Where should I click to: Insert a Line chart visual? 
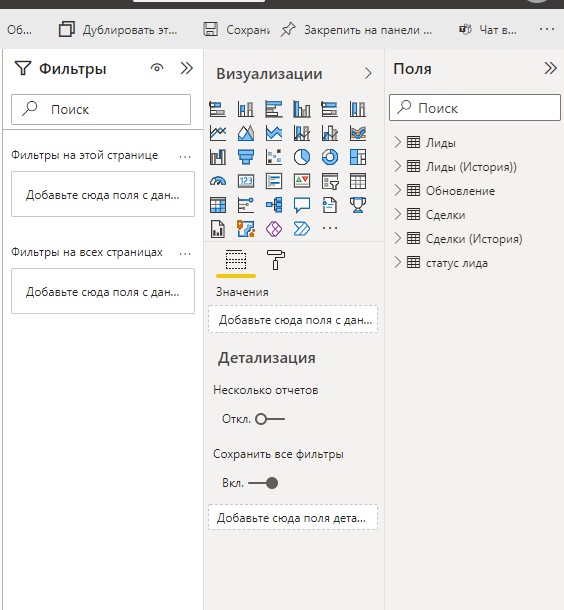(217, 133)
